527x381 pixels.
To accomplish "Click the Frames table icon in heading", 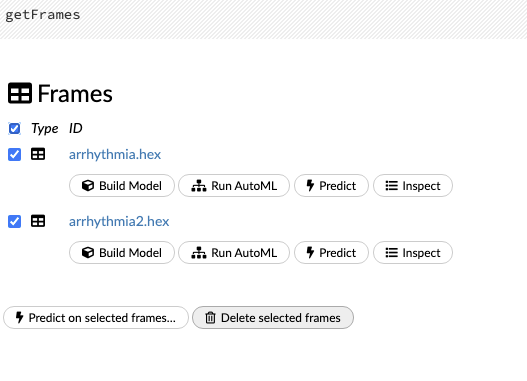I will click(20, 93).
